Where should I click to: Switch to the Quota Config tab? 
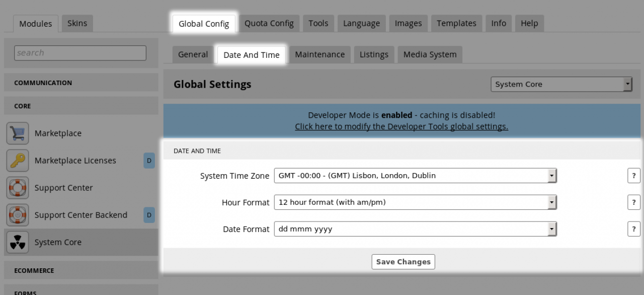tap(269, 23)
